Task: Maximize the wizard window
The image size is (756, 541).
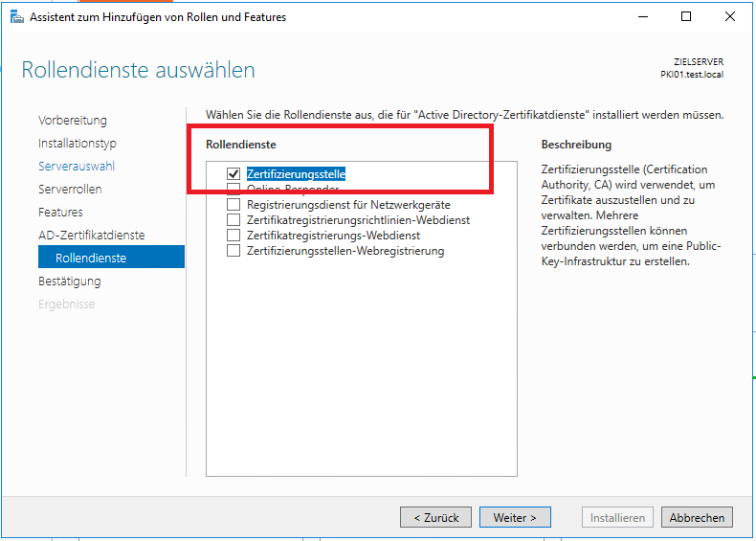Action: point(686,17)
